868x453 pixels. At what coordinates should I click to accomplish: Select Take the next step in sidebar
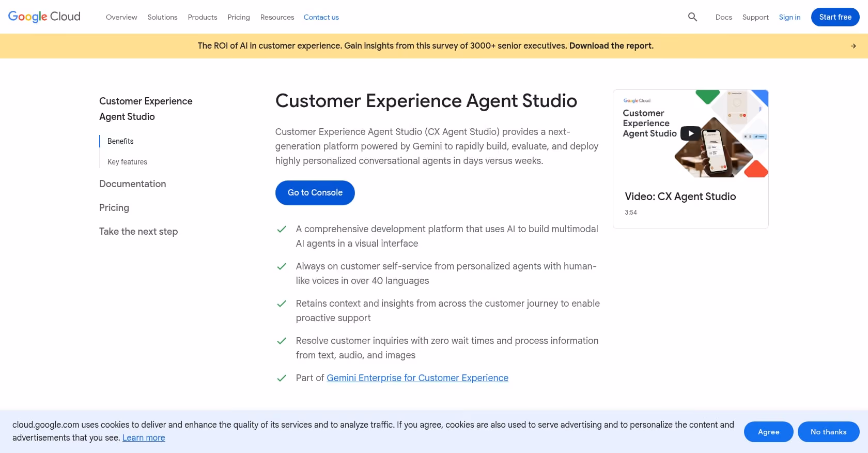tap(138, 231)
